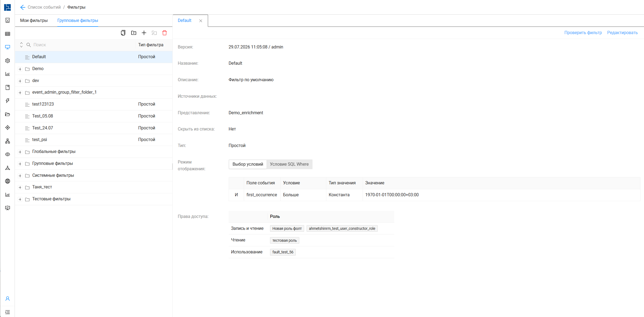Click the application logo icon

[8, 7]
